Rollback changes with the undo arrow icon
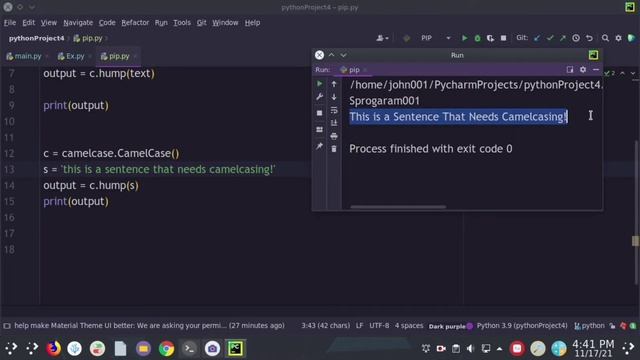The height and width of the screenshot is (360, 640). tap(589, 38)
